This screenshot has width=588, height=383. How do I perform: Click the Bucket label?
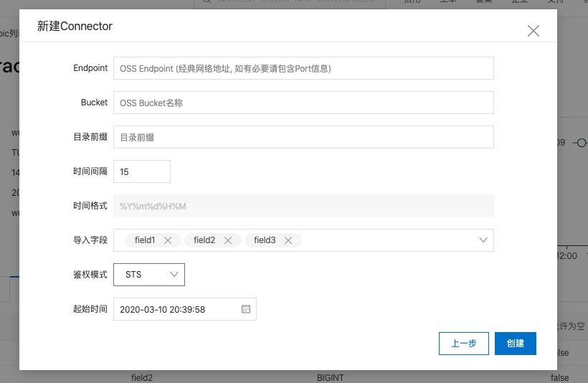(x=94, y=103)
